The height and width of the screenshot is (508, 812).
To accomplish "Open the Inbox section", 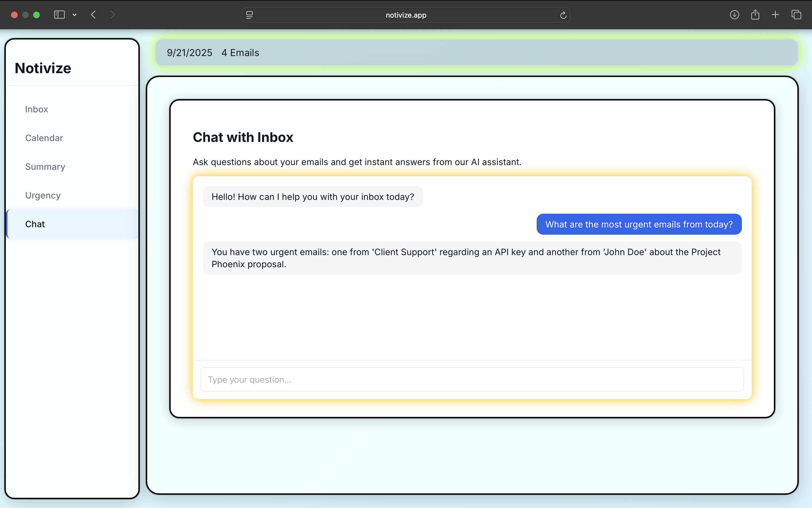I will click(37, 109).
